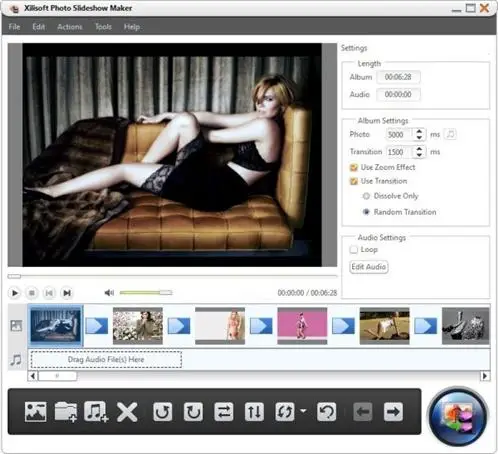Open the Tools menu
Screen dimensions: 498x454
tap(103, 27)
